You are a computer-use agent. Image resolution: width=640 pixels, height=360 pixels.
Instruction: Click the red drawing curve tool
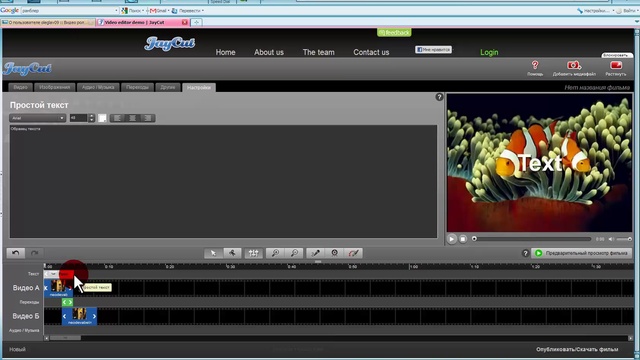tap(353, 253)
